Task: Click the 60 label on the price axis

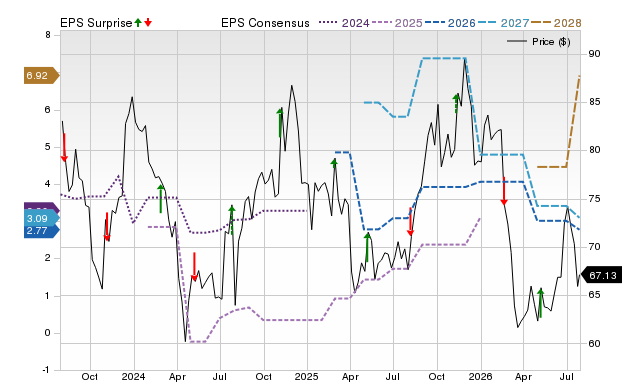Action: point(594,344)
